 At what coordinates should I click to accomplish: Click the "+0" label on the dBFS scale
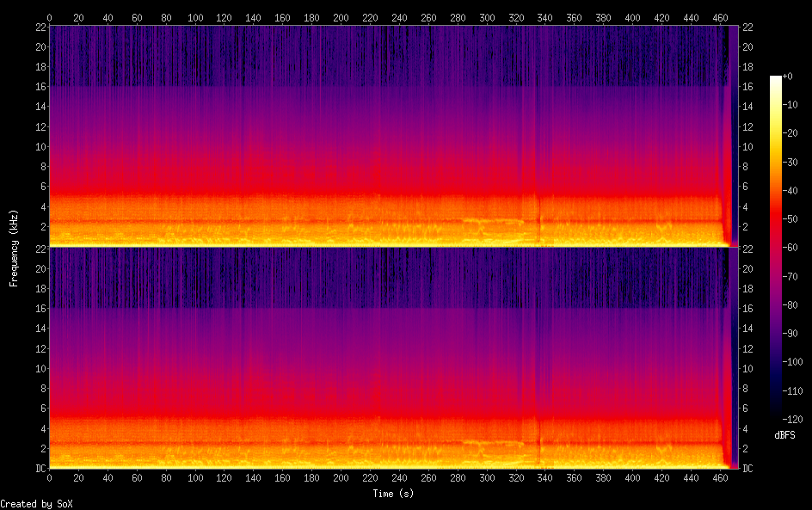coord(788,76)
